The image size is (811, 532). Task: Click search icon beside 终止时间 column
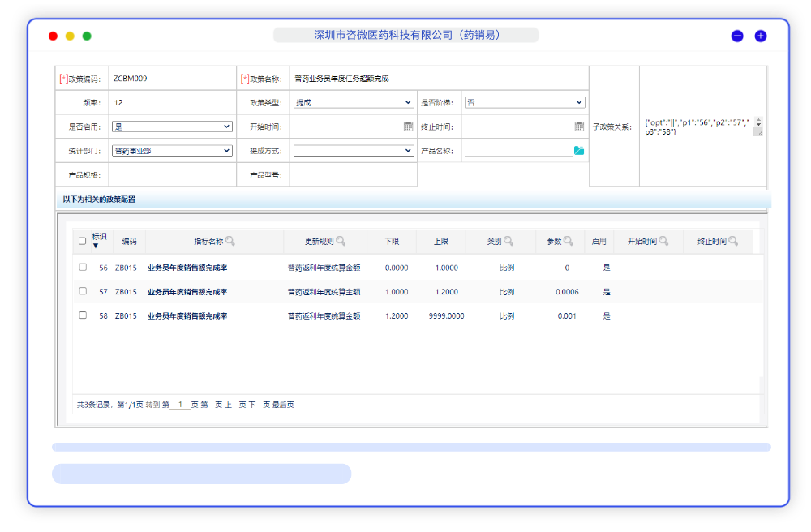[x=733, y=241]
